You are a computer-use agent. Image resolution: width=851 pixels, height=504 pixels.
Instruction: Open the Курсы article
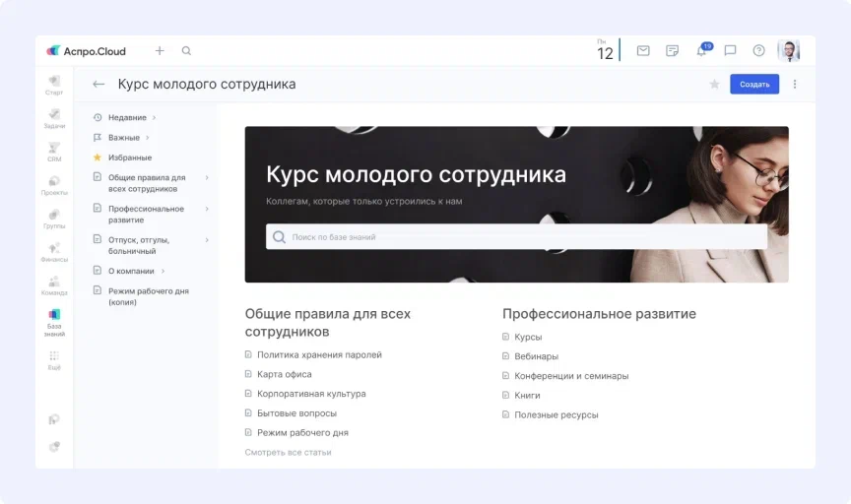(x=528, y=337)
